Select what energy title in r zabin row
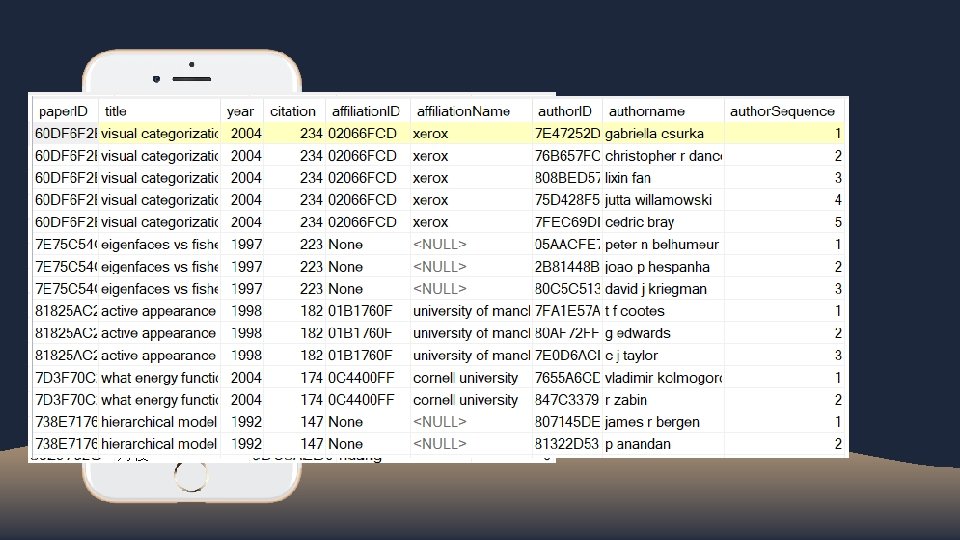Screen dimensions: 960x540 coord(159,400)
